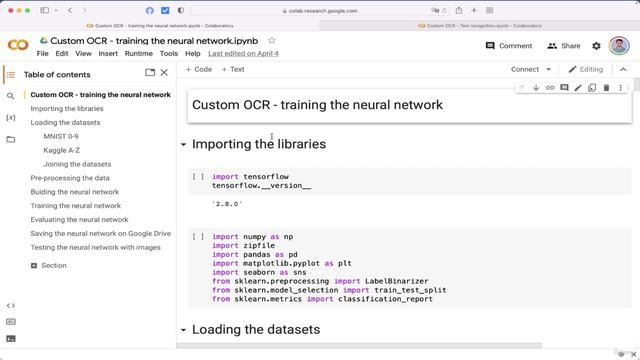The height and width of the screenshot is (360, 640).
Task: Go to Loading the datasets in contents
Action: (x=65, y=122)
